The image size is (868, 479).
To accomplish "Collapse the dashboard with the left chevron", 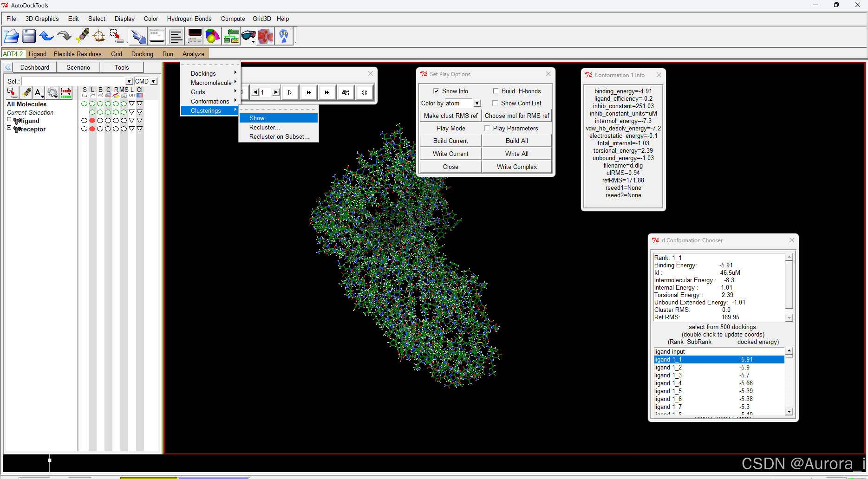I will 8,67.
